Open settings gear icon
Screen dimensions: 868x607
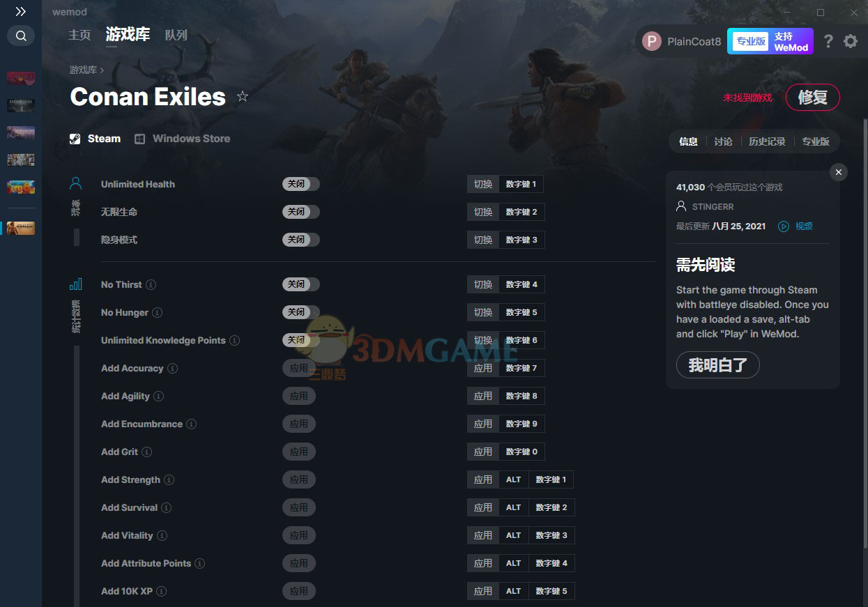pyautogui.click(x=851, y=41)
